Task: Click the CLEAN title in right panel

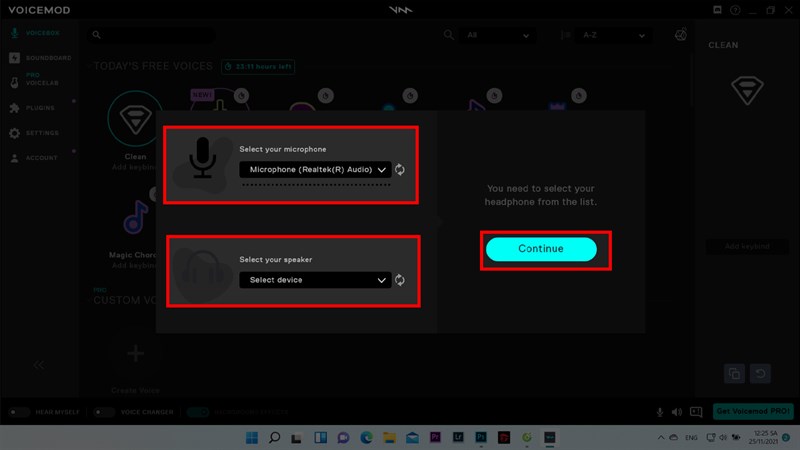Action: 723,45
